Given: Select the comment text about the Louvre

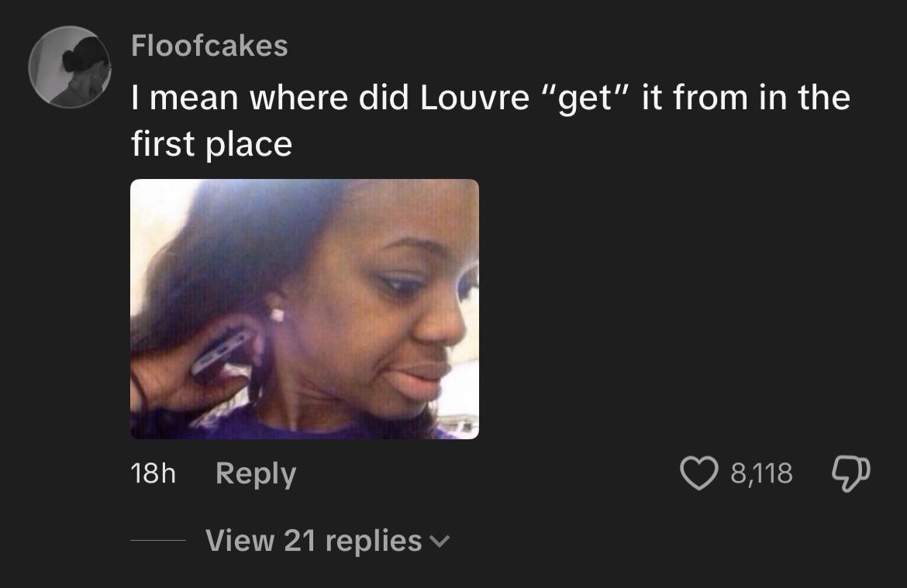Looking at the screenshot, I should tap(491, 120).
